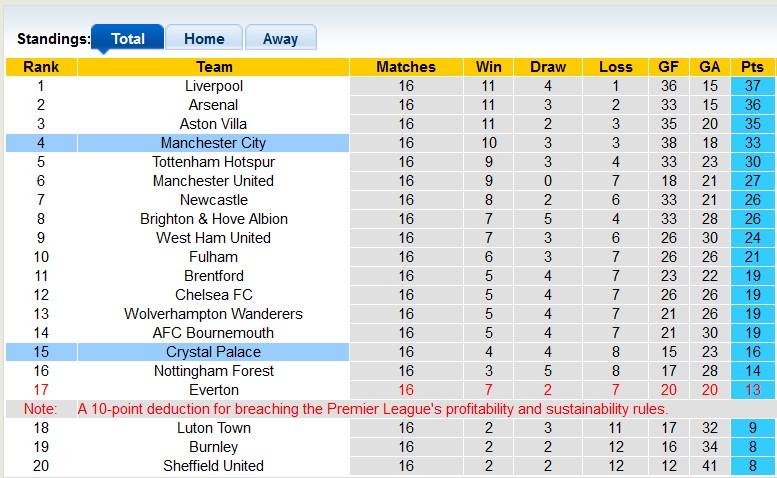This screenshot has width=777, height=478.
Task: Switch to the Total standings tab
Action: point(127,39)
